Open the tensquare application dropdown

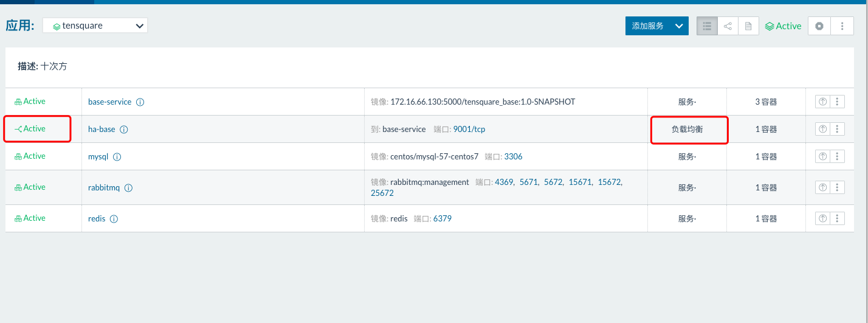(95, 26)
